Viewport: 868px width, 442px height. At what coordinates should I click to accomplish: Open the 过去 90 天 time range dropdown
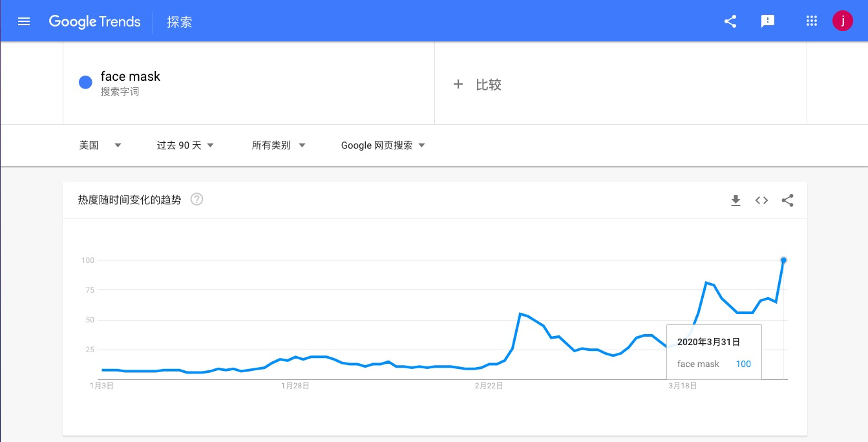pyautogui.click(x=185, y=145)
